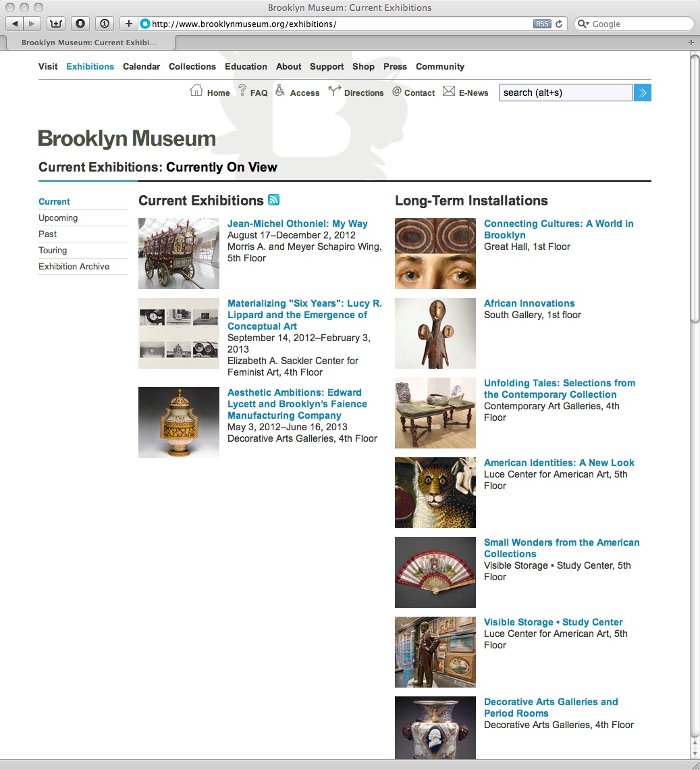Screen dimensions: 700x770
Task: Open the Othoniel carriage thumbnail
Action: point(179,253)
